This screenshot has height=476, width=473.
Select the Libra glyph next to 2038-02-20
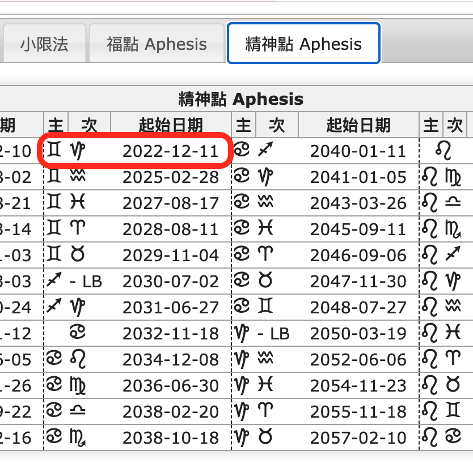tap(78, 411)
